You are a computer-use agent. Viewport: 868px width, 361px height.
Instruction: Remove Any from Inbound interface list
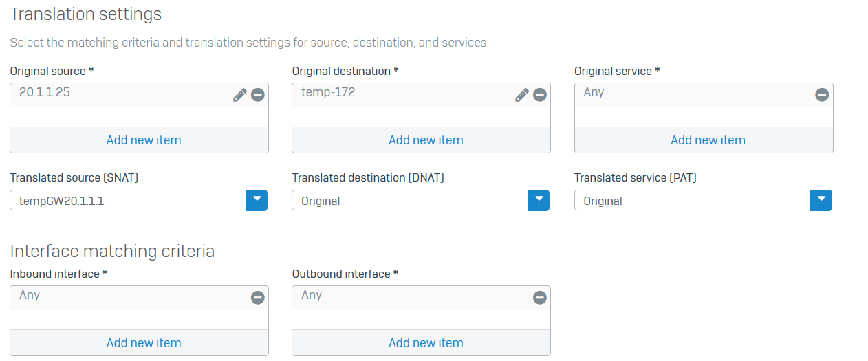click(x=258, y=298)
